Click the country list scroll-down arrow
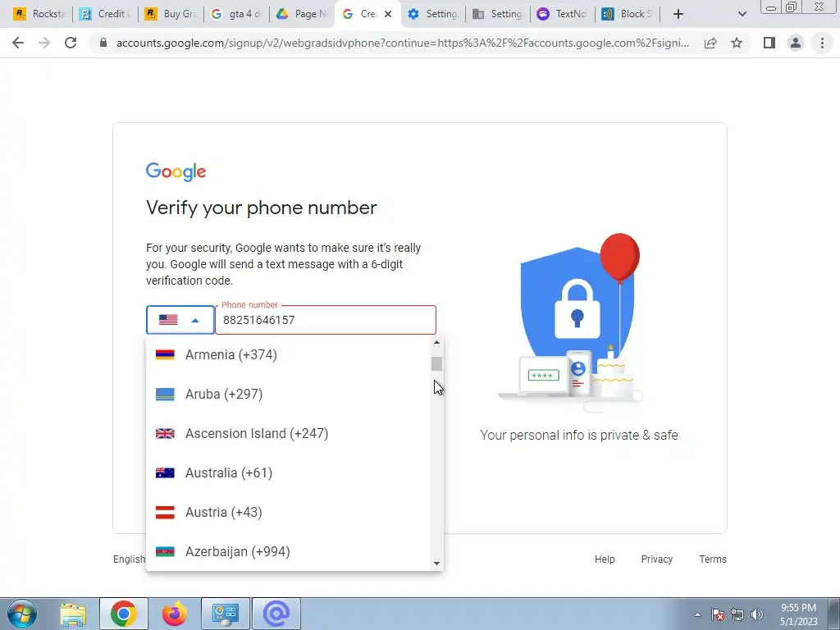Image resolution: width=840 pixels, height=630 pixels. point(436,564)
